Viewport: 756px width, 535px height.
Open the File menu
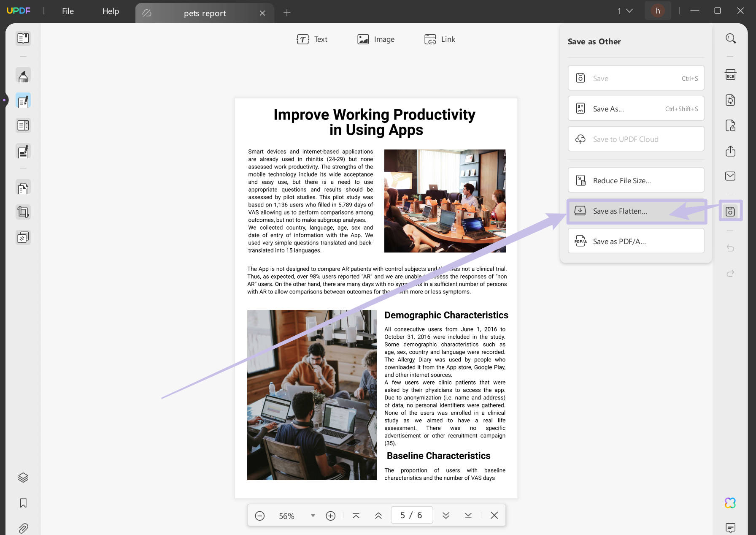(68, 11)
